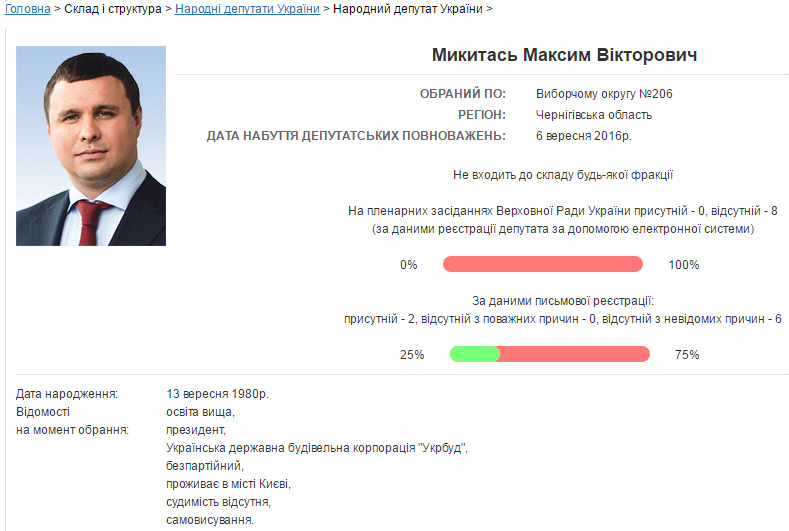
Task: Click the red part of written registration bar
Action: point(574,354)
